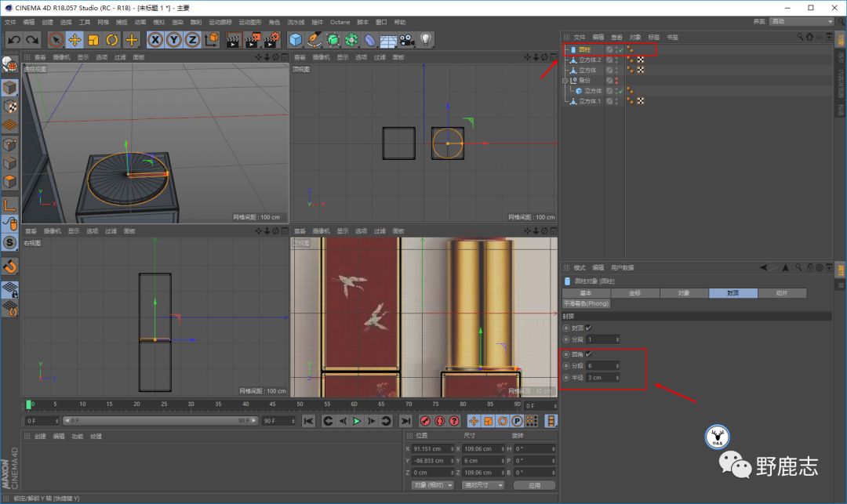Click the Render to Picture Viewer icon
Screen dimensions: 847x504
click(253, 39)
